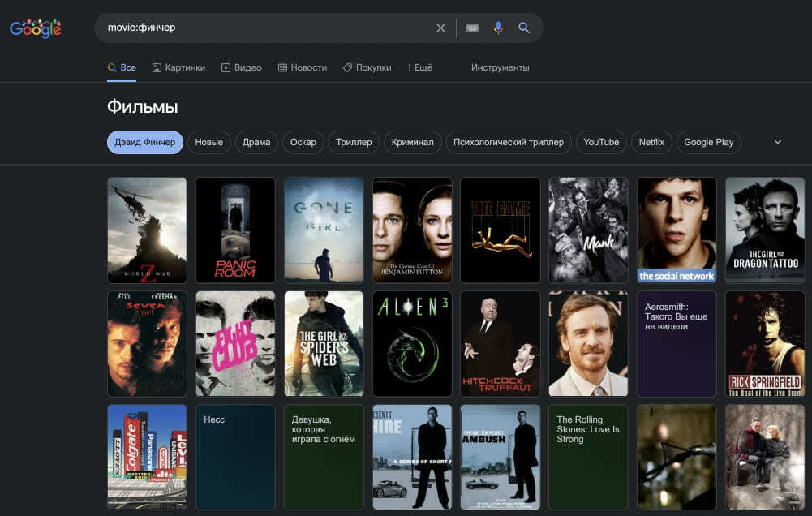Open The Rolling Stones: Love Is Strong card
812x516 pixels.
[x=589, y=458]
